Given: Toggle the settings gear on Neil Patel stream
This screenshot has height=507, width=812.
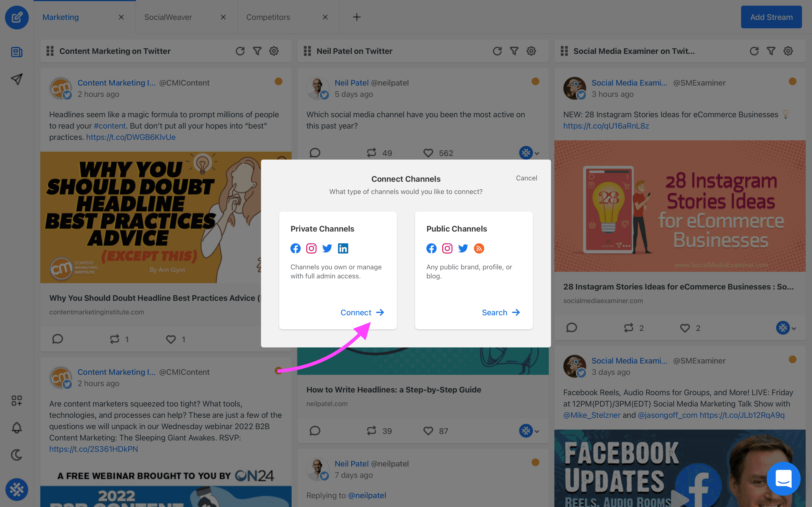Looking at the screenshot, I should coord(531,51).
